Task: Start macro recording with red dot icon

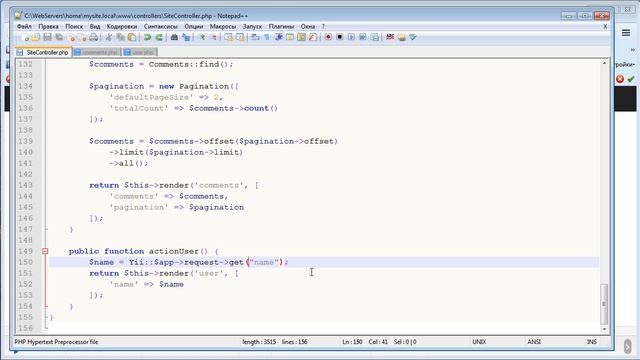Action: coord(328,38)
